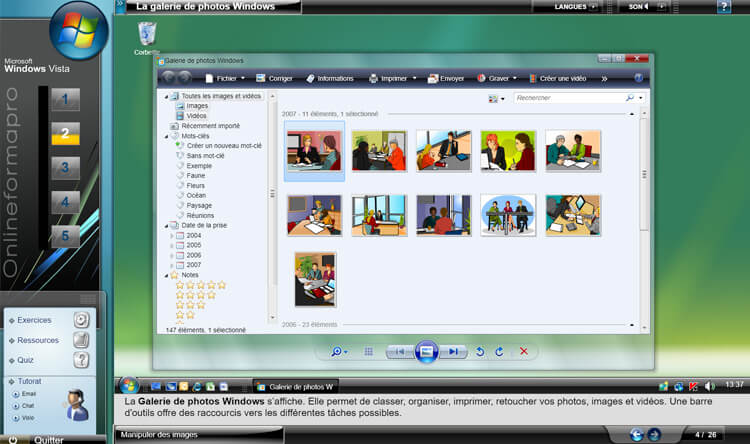Collapse the Notes rating node
Screen dimensions: 750x444
(x=166, y=276)
